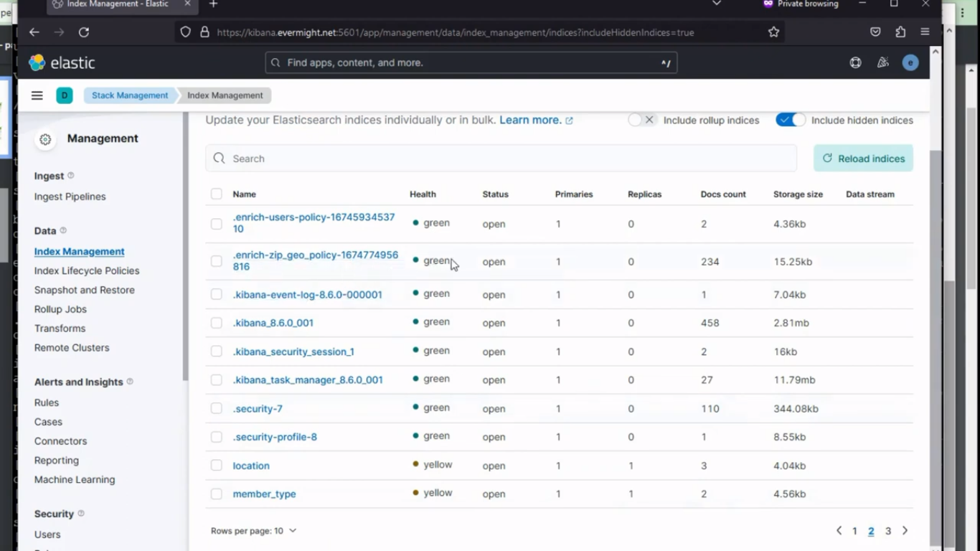Click Stack Management breadcrumb
Viewport: 980px width, 551px height.
point(130,95)
